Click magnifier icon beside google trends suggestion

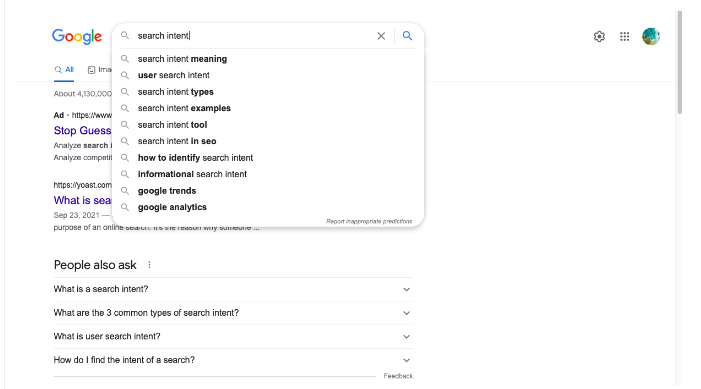click(125, 190)
